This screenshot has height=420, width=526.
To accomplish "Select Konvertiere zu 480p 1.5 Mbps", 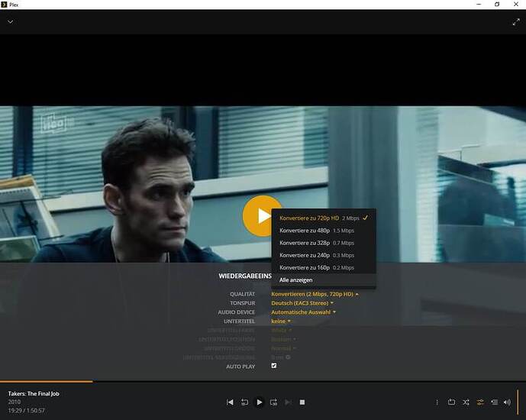I will tap(324, 231).
